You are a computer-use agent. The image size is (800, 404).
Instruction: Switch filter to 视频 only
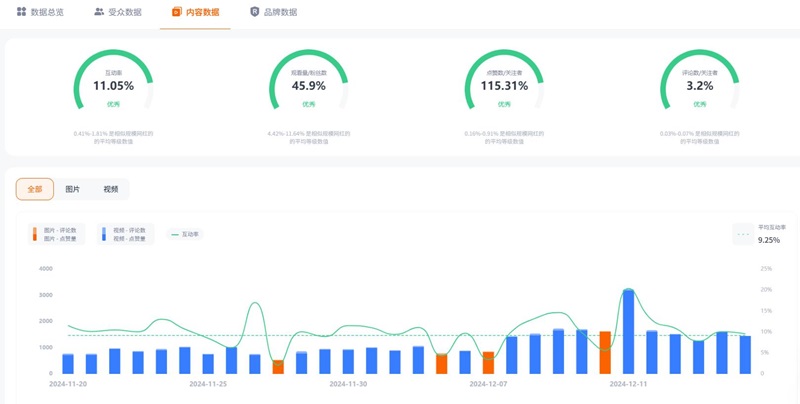(110, 189)
